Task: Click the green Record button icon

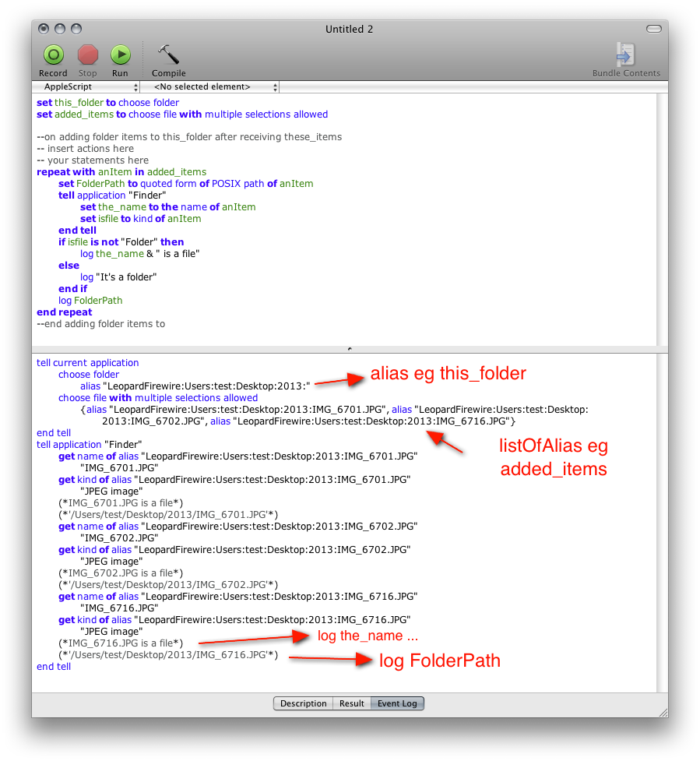Action: 54,55
